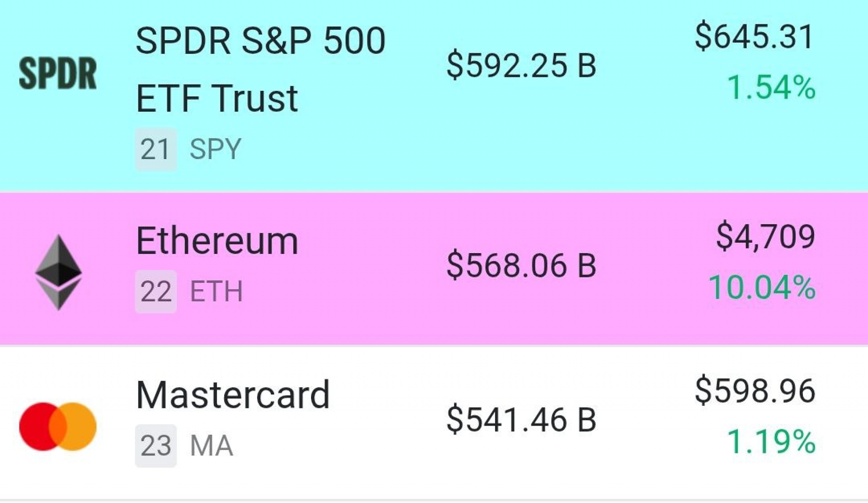Open SPDR S&P 500 ETF Trust name
The height and width of the screenshot is (503, 868).
point(260,69)
